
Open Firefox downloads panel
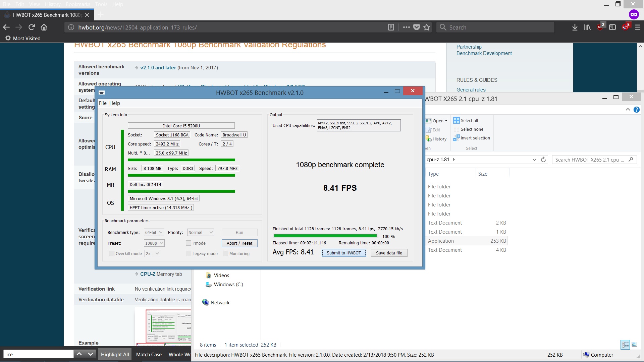tap(575, 27)
